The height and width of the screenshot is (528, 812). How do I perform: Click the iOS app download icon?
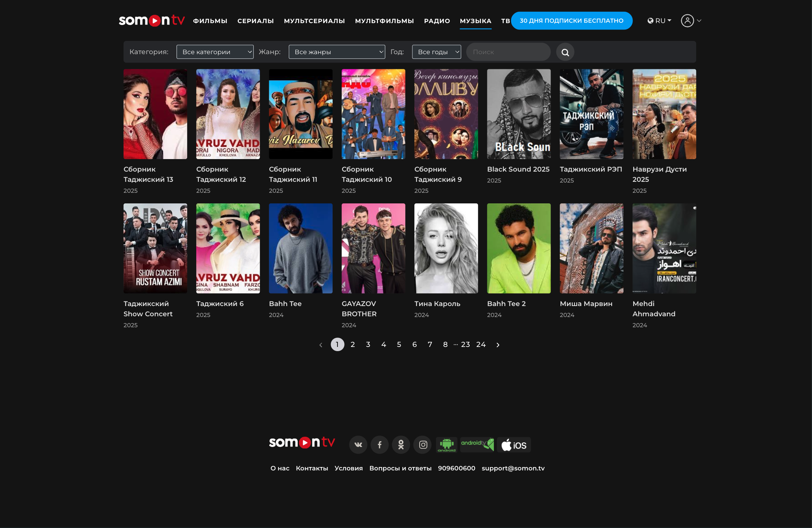(x=514, y=445)
